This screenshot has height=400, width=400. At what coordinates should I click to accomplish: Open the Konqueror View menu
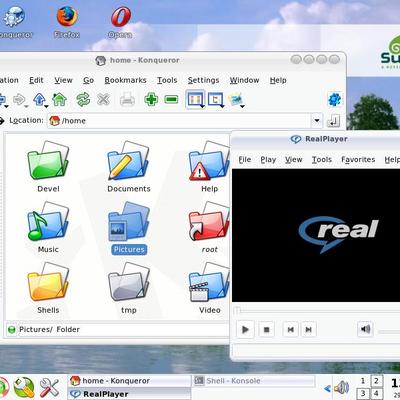point(63,80)
